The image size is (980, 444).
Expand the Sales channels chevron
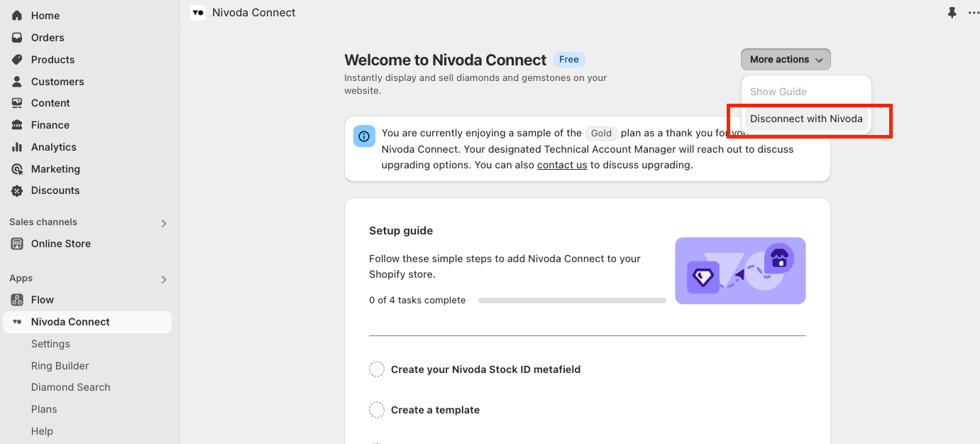[164, 223]
